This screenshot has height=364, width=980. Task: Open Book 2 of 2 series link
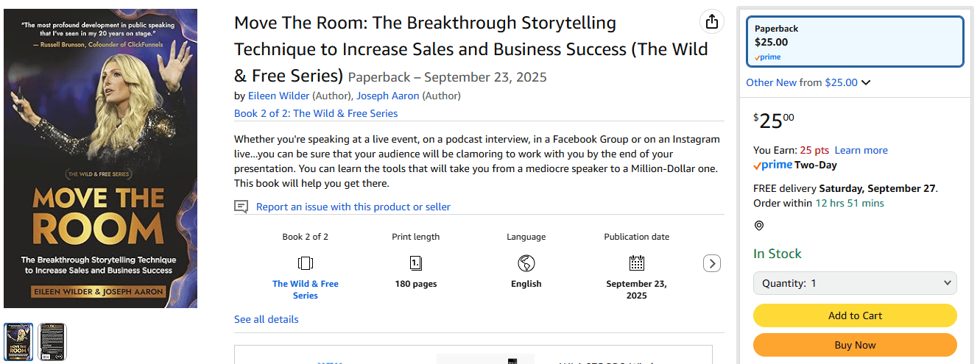point(316,113)
